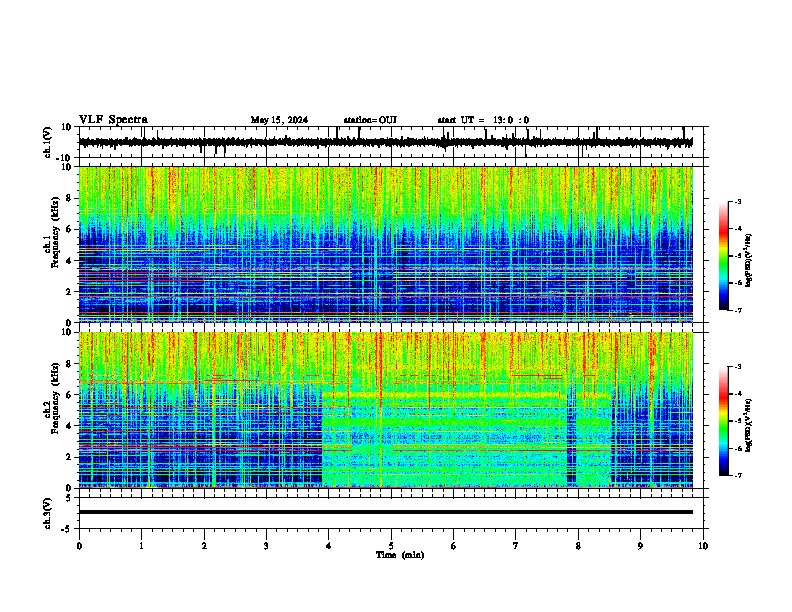This screenshot has height=612, width=792.
Task: Select the ch.1 colorbar log(PSD) label
Action: (x=748, y=261)
